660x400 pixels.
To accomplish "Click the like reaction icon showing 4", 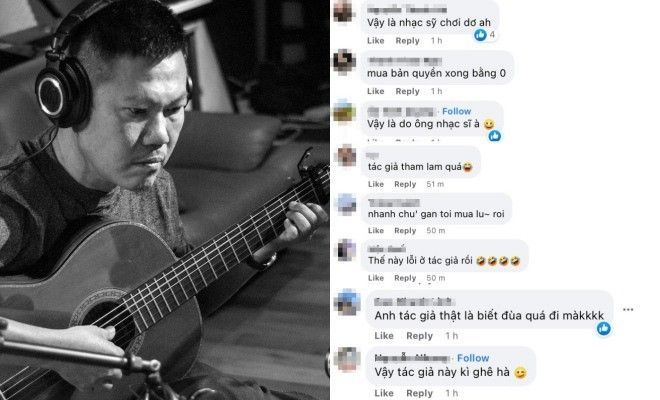I will [480, 35].
